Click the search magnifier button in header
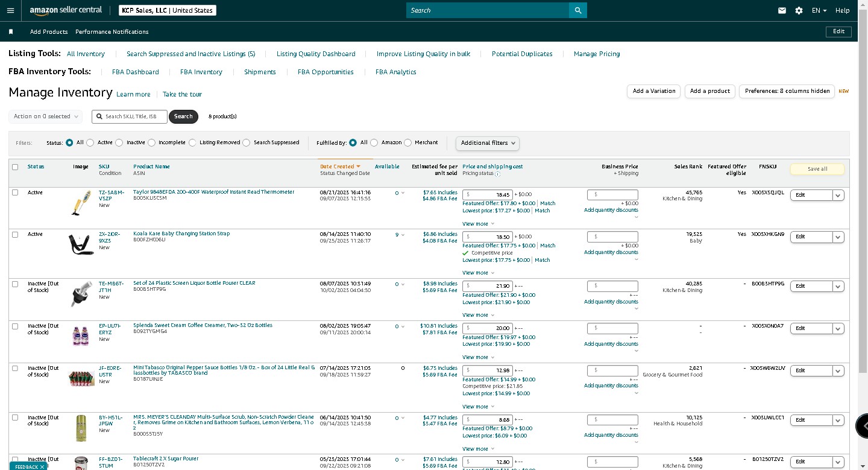This screenshot has width=868, height=470. click(x=578, y=10)
